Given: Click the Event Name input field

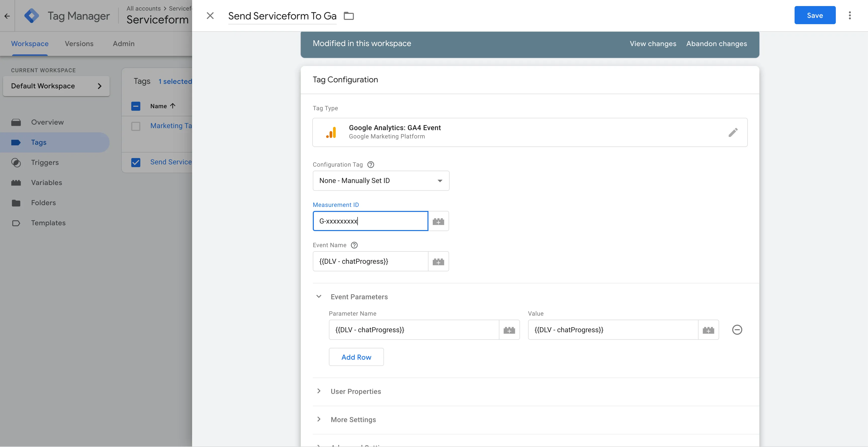Looking at the screenshot, I should click(370, 262).
